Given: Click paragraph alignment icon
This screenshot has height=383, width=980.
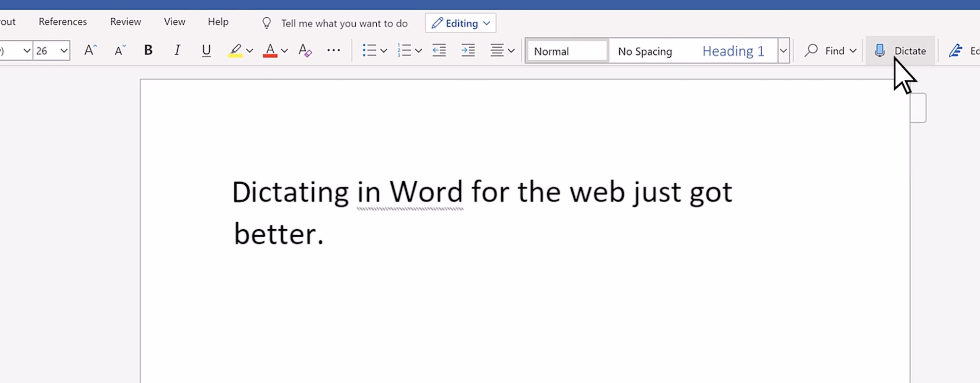Looking at the screenshot, I should pyautogui.click(x=497, y=50).
